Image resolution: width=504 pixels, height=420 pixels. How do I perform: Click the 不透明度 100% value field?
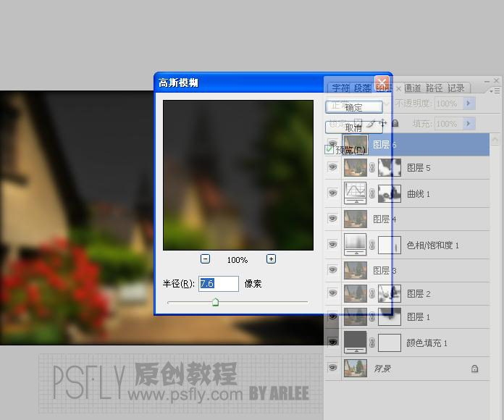pos(449,103)
